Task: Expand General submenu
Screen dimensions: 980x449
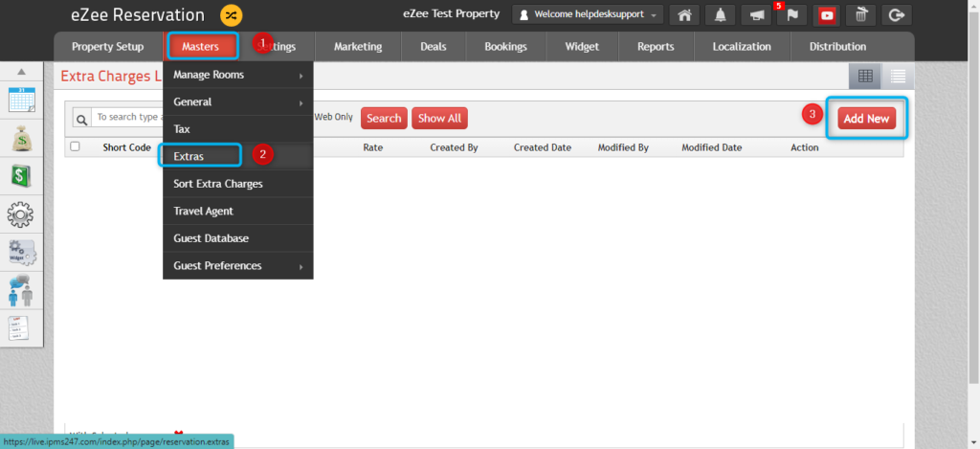Action: (x=238, y=101)
